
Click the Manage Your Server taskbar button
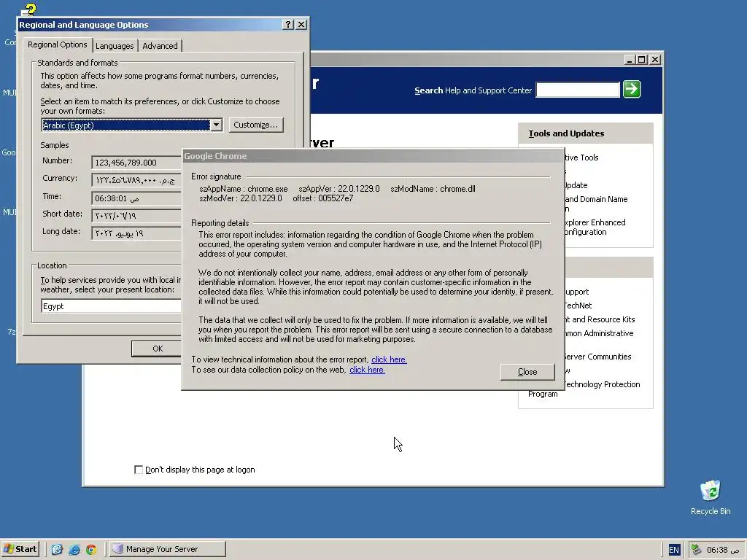pos(166,549)
